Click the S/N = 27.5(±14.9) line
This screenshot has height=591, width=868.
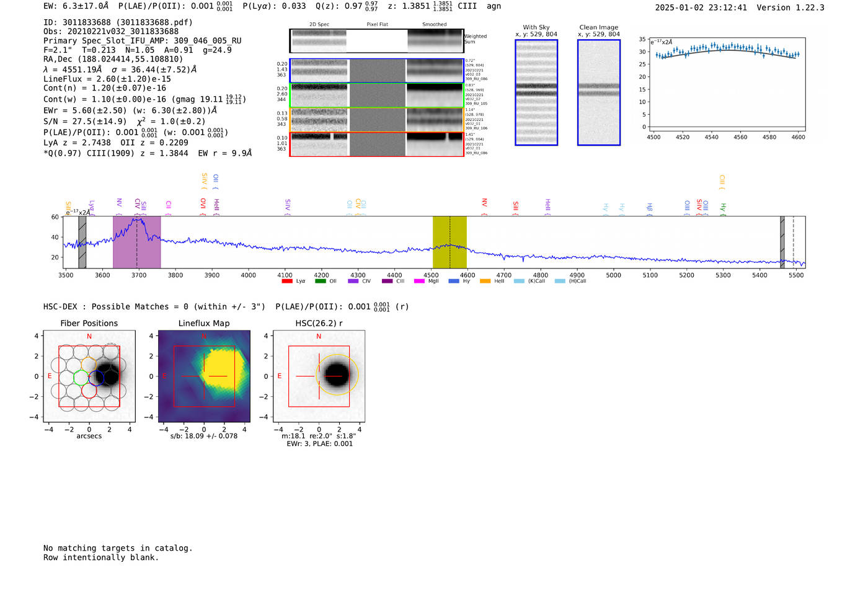pos(125,122)
